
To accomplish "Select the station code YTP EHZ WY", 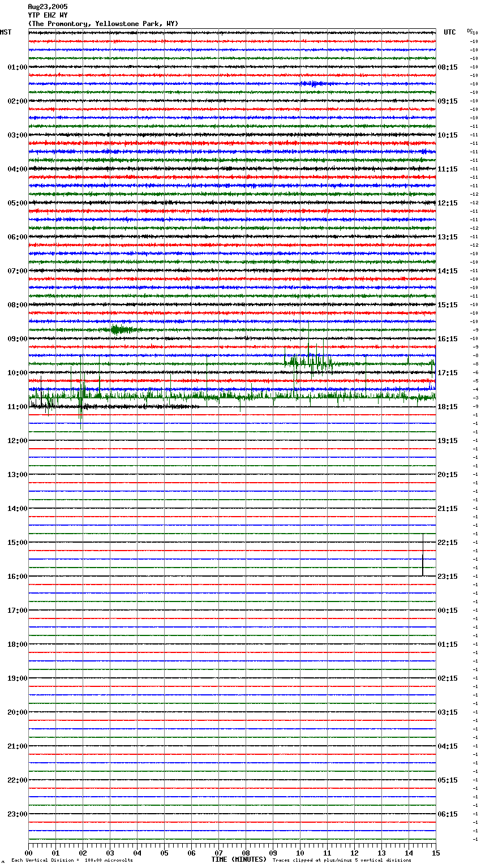I will click(x=48, y=15).
